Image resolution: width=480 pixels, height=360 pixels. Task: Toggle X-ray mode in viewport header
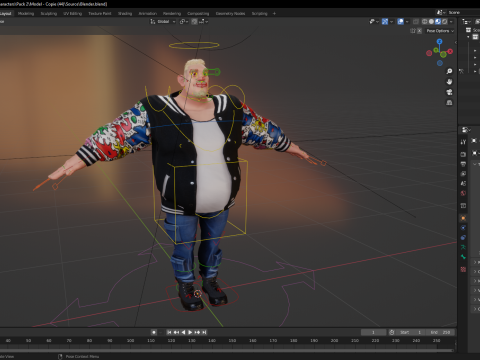tap(416, 22)
